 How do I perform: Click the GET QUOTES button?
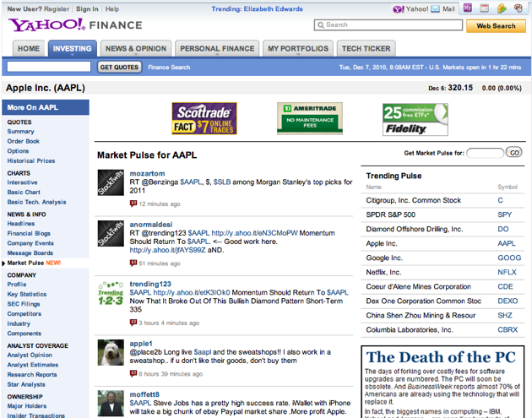[x=119, y=68]
